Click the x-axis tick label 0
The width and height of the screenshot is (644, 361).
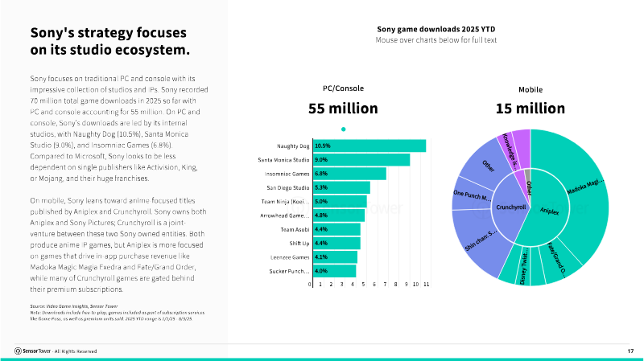310,285
